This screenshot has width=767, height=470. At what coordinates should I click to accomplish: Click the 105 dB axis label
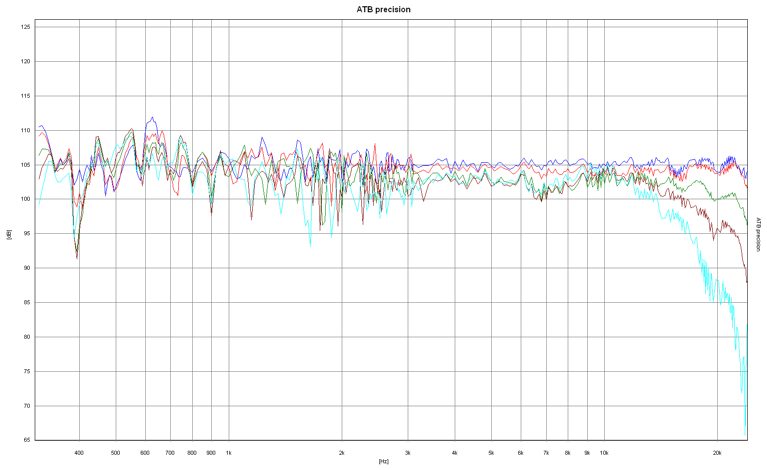click(25, 165)
